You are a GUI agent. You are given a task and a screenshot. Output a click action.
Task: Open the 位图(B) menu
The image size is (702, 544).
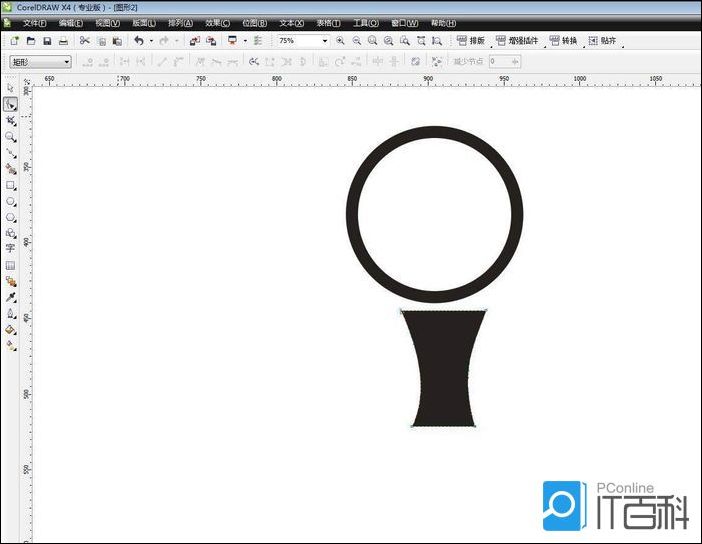click(x=254, y=23)
